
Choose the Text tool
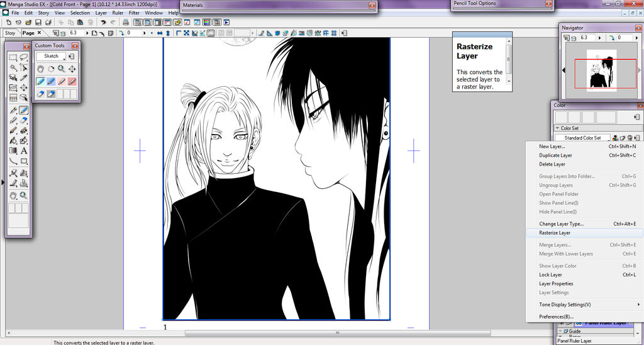24,151
